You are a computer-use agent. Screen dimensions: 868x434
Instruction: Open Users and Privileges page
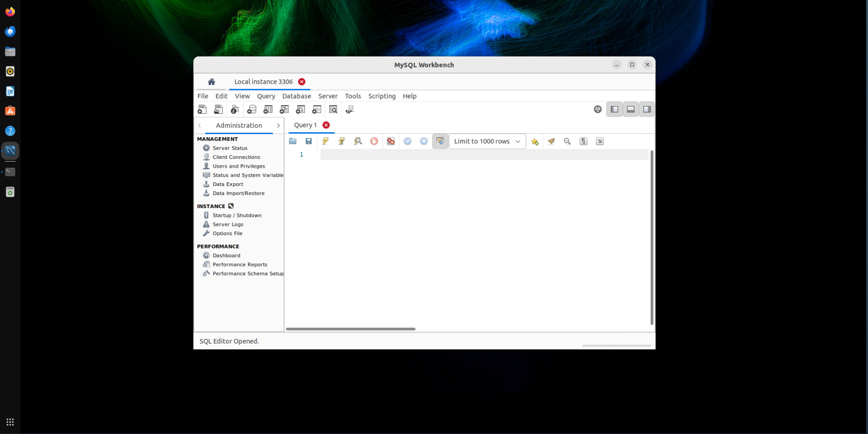pos(239,166)
